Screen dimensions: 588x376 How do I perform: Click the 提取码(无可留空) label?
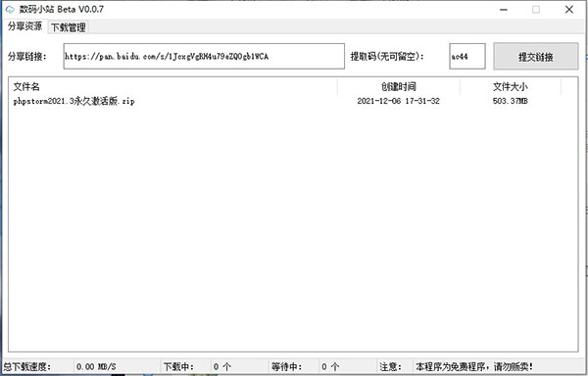coord(387,57)
